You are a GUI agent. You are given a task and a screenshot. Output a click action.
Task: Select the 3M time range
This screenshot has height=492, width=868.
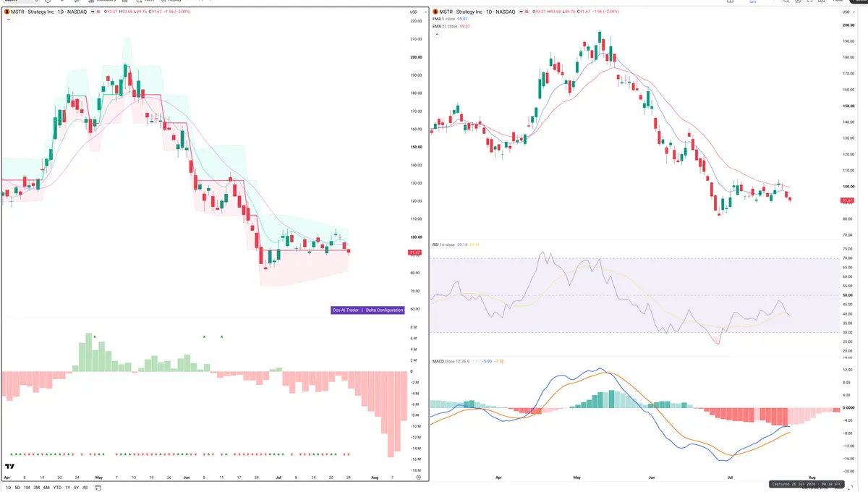pos(36,488)
